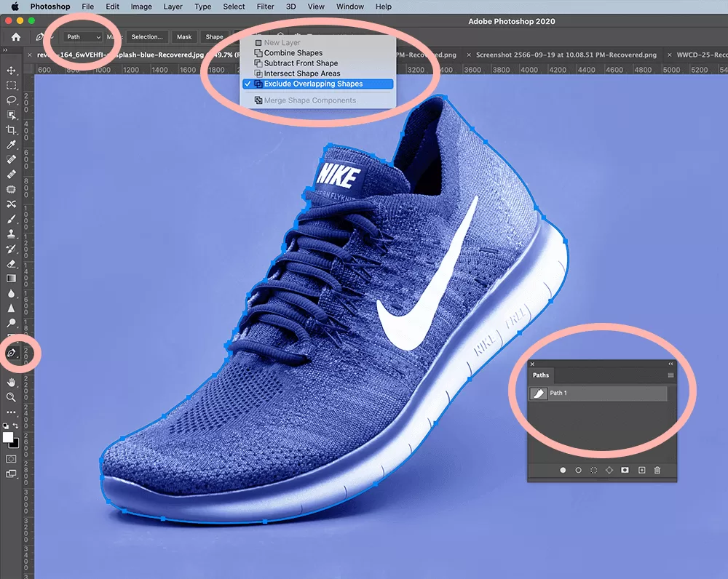Create new path in Paths panel
The width and height of the screenshot is (728, 579).
click(x=641, y=470)
